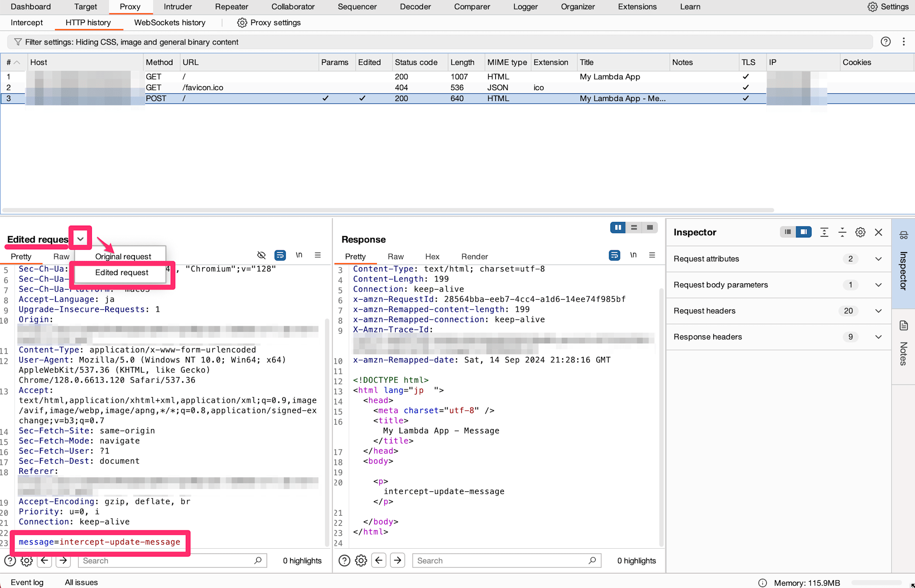
Task: Switch to the Dashboard tab
Action: tap(31, 7)
